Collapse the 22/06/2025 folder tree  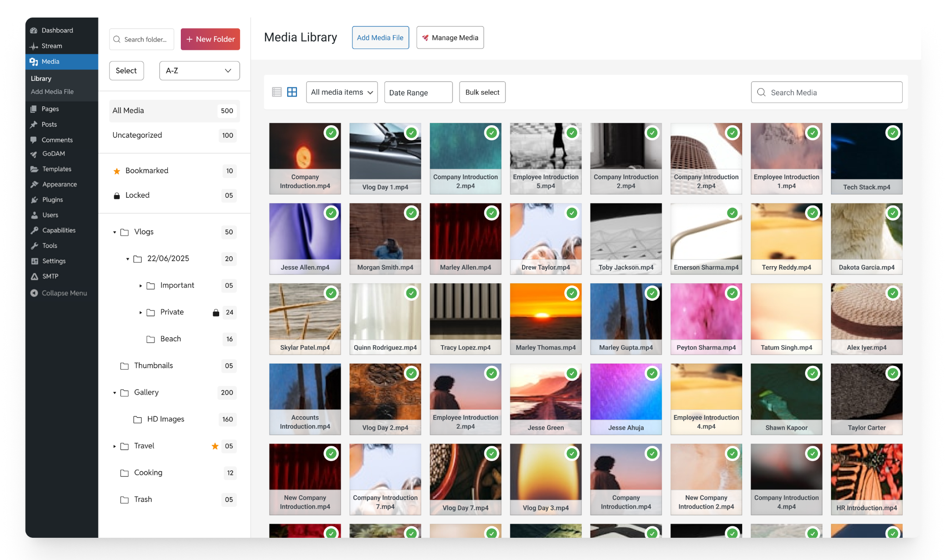point(128,259)
